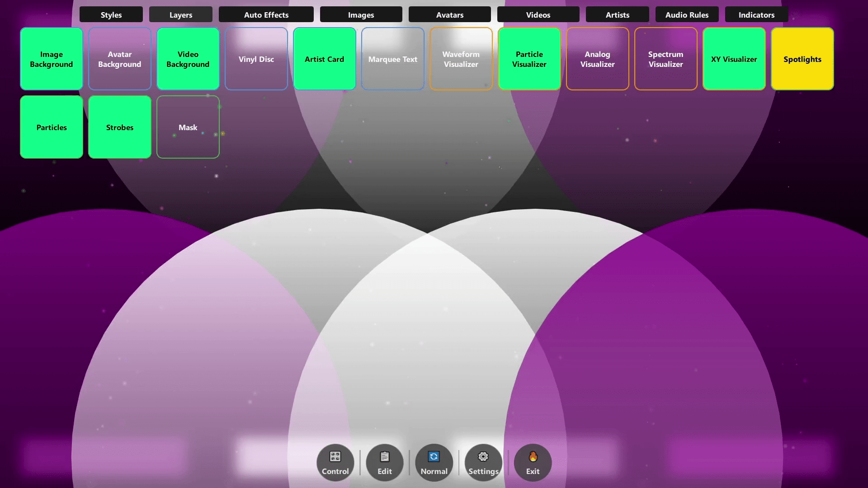Switch to the Auto Effects tab
Image resolution: width=868 pixels, height=488 pixels.
pos(266,15)
